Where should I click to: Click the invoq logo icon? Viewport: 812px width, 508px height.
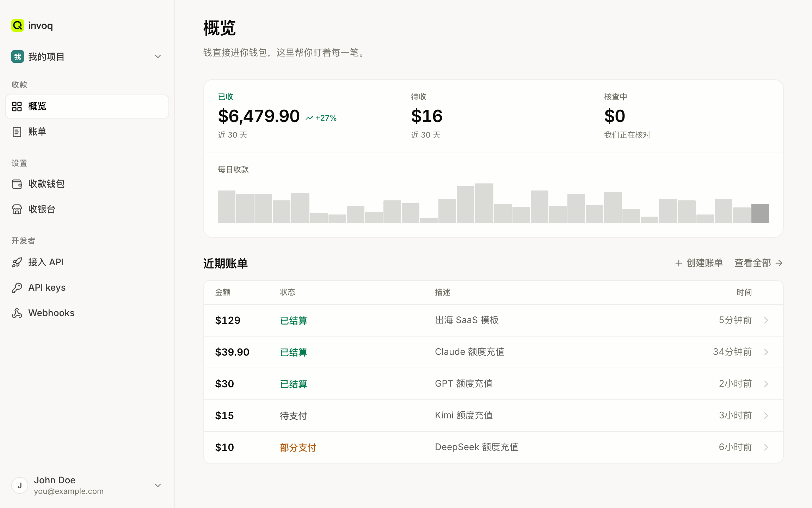coord(18,25)
